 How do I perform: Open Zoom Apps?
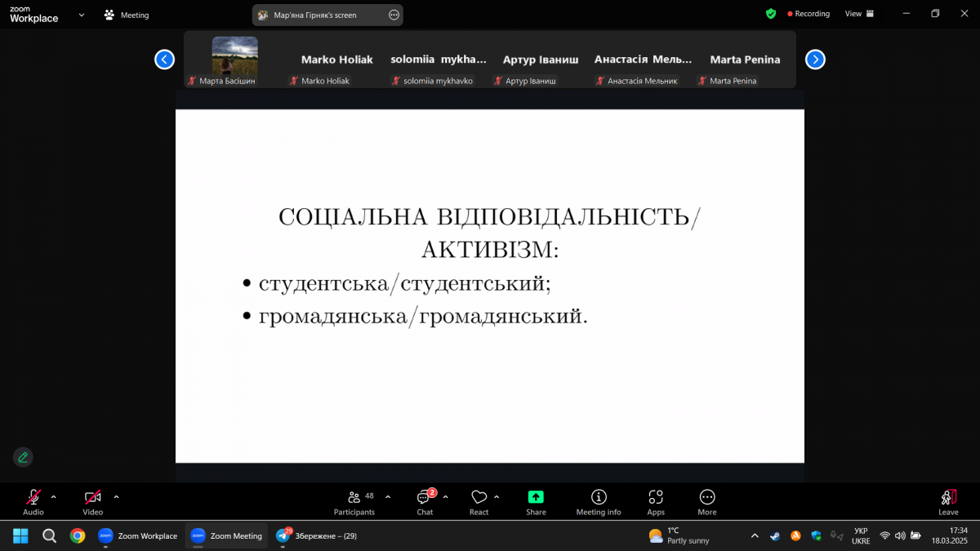[655, 501]
